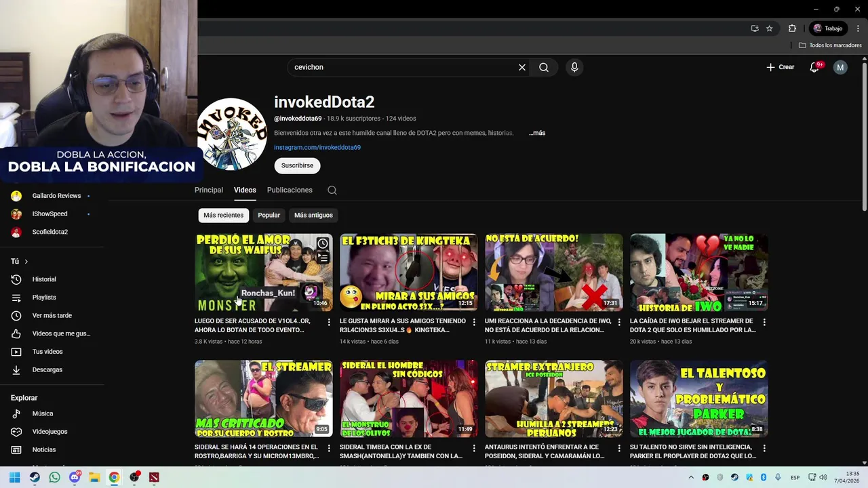Start voice search with the microphone icon
This screenshot has height=488, width=868.
point(574,67)
